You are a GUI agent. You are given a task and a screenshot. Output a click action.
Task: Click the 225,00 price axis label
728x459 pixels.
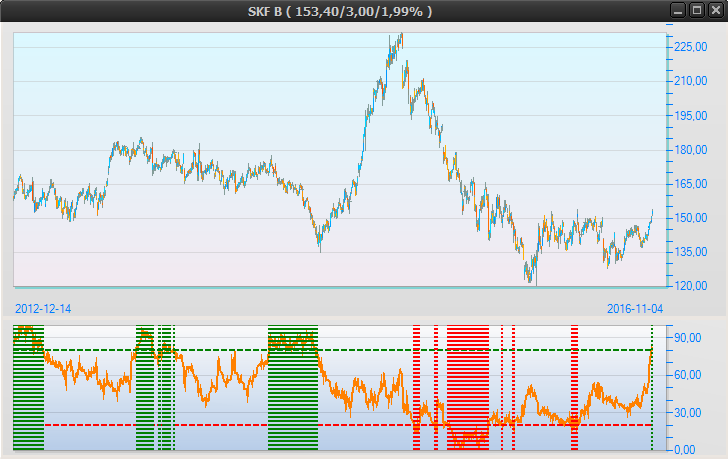pos(691,47)
